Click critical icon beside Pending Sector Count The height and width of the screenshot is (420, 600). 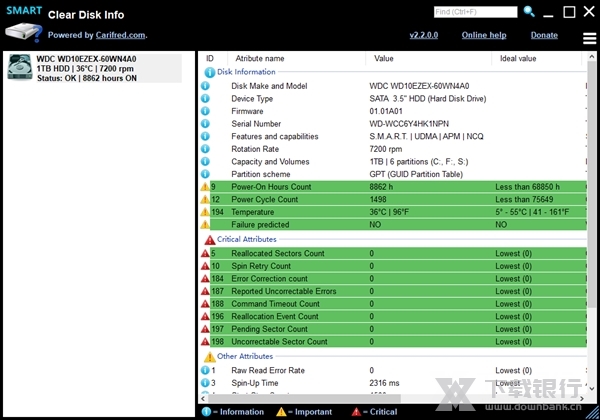[206, 329]
